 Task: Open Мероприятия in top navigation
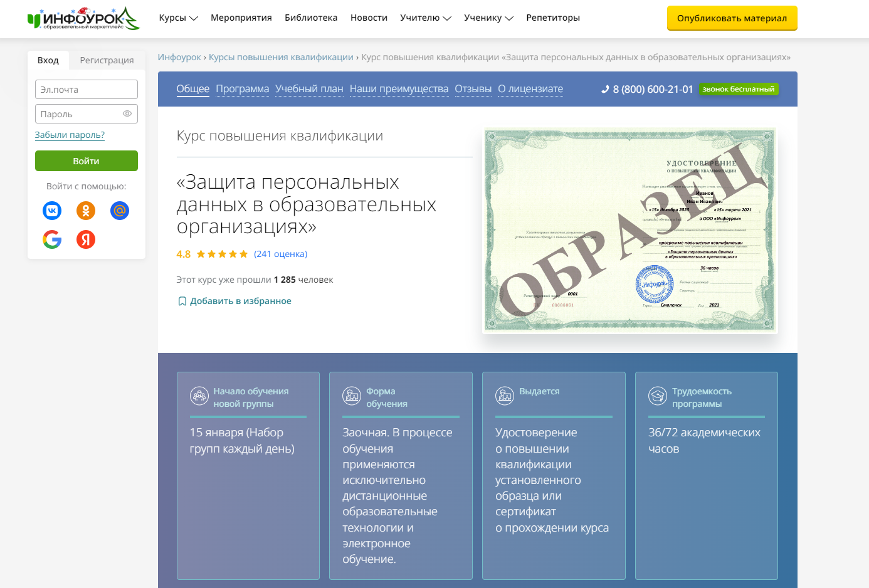coord(241,18)
